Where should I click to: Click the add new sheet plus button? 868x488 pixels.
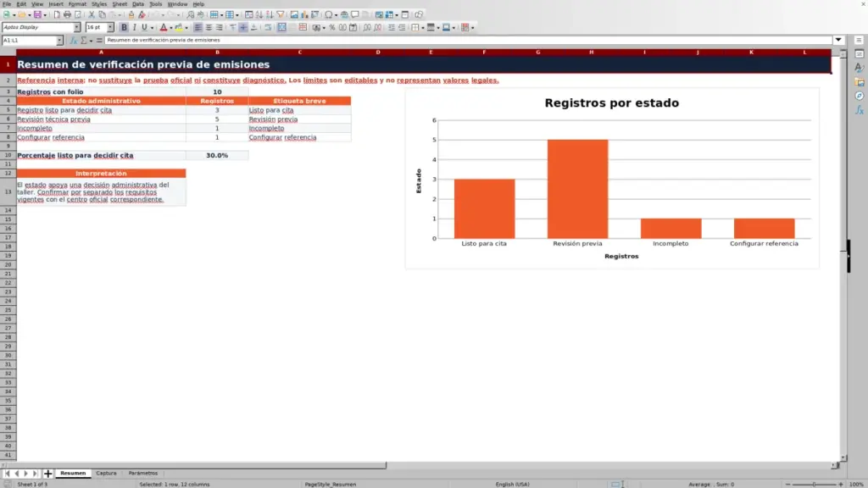pyautogui.click(x=47, y=474)
